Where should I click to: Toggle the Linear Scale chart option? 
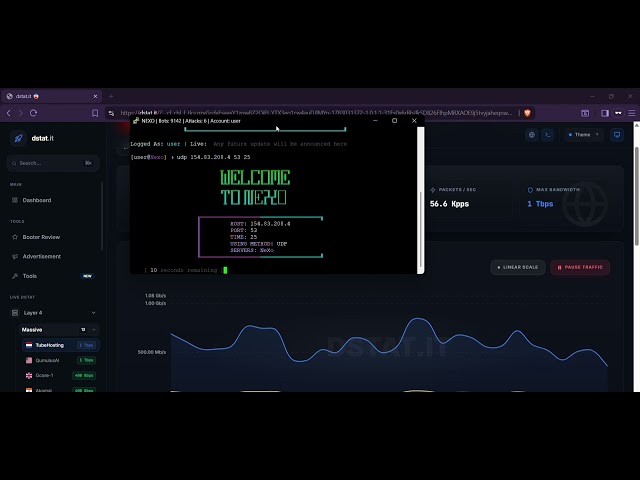pos(518,267)
